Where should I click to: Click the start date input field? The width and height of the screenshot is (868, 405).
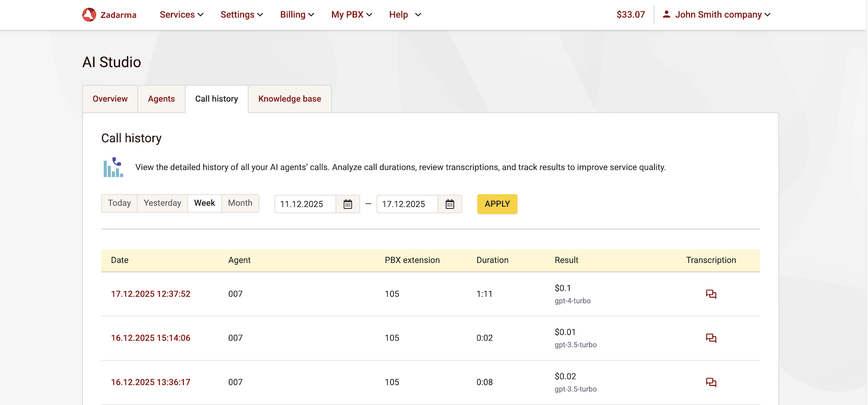[305, 204]
